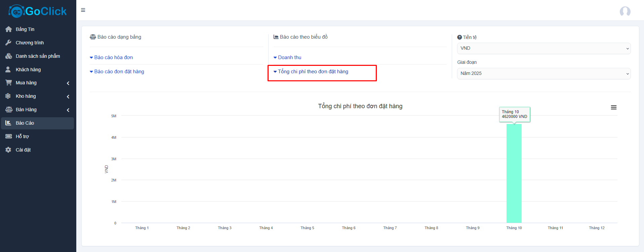This screenshot has height=252, width=644.
Task: Click the Chương trình wrench icon
Action: coord(9,43)
